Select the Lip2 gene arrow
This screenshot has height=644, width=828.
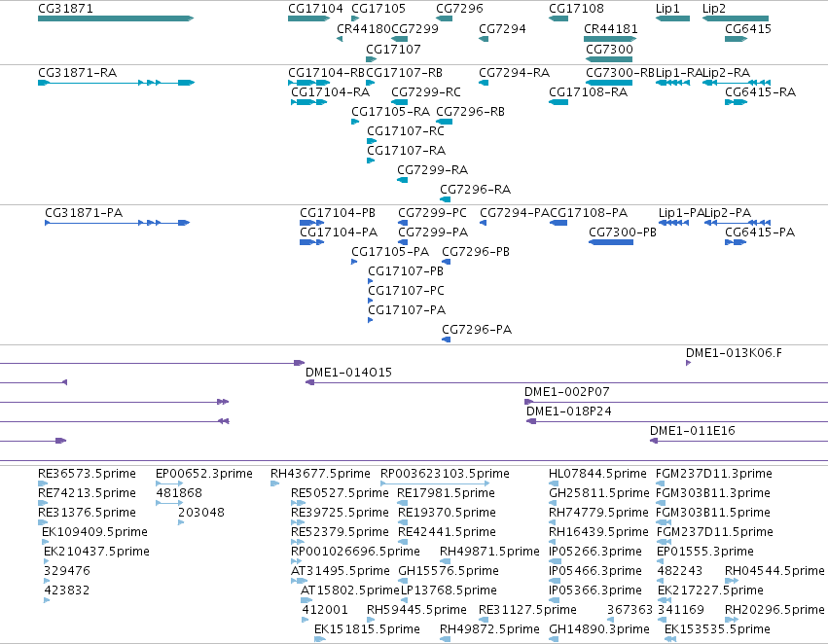pyautogui.click(x=735, y=18)
